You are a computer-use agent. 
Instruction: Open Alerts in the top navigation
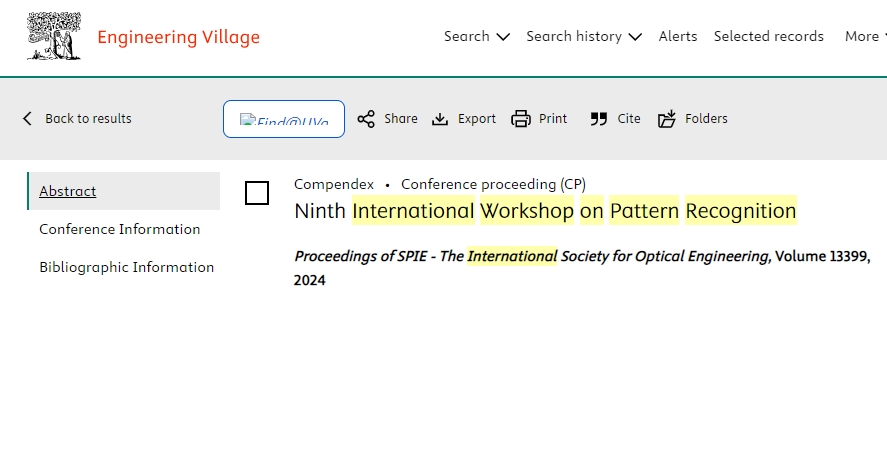tap(678, 37)
